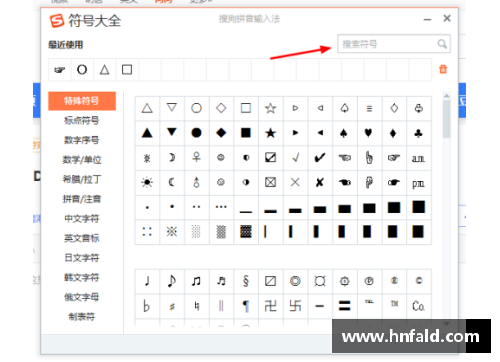Choose the square in the recently used row
The width and height of the screenshot is (500, 362).
(127, 70)
